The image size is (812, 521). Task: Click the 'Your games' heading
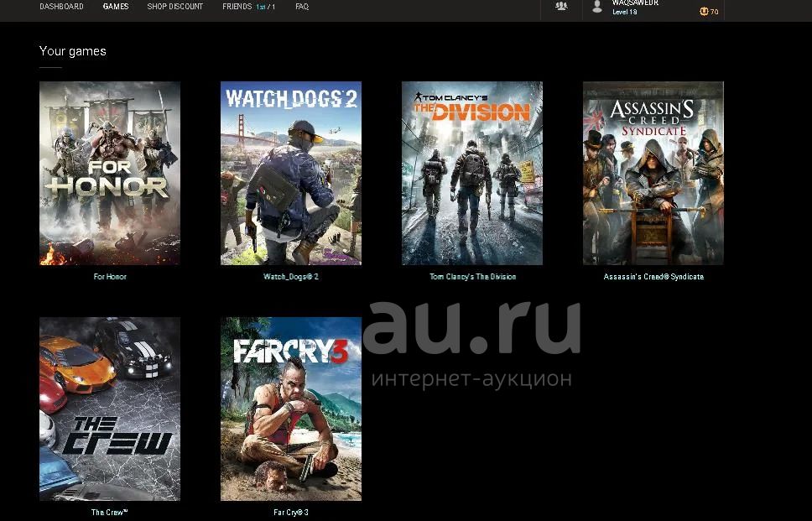72,50
